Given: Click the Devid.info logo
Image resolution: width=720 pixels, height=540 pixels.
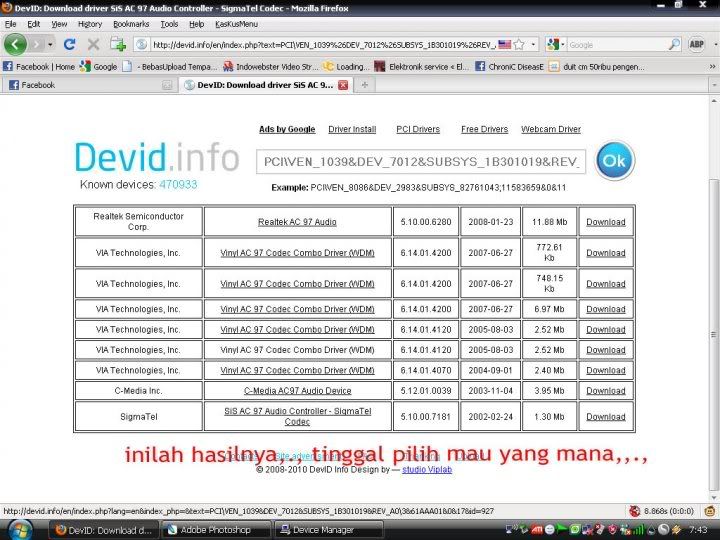Looking at the screenshot, I should click(x=157, y=158).
